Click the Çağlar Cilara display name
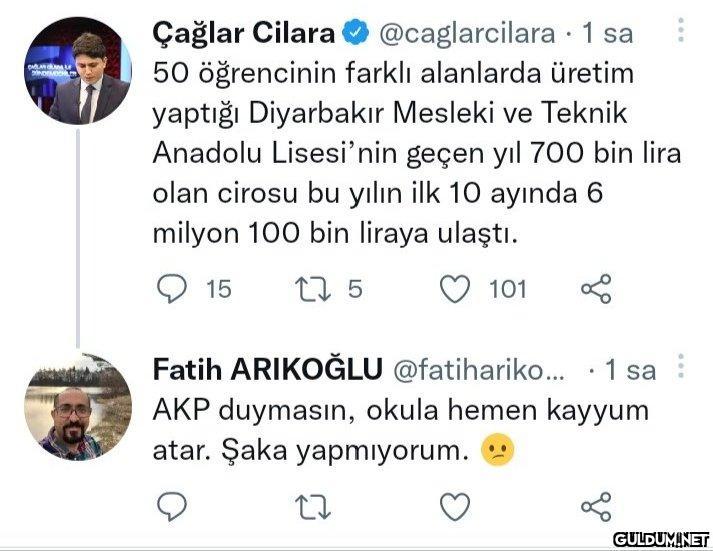This screenshot has height=551, width=713. click(243, 33)
